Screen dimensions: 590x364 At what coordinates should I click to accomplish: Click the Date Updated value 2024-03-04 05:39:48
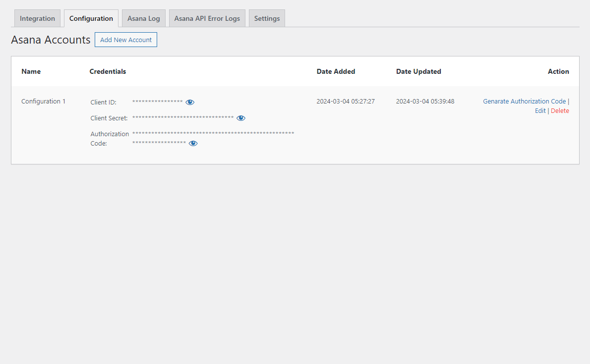pos(425,102)
